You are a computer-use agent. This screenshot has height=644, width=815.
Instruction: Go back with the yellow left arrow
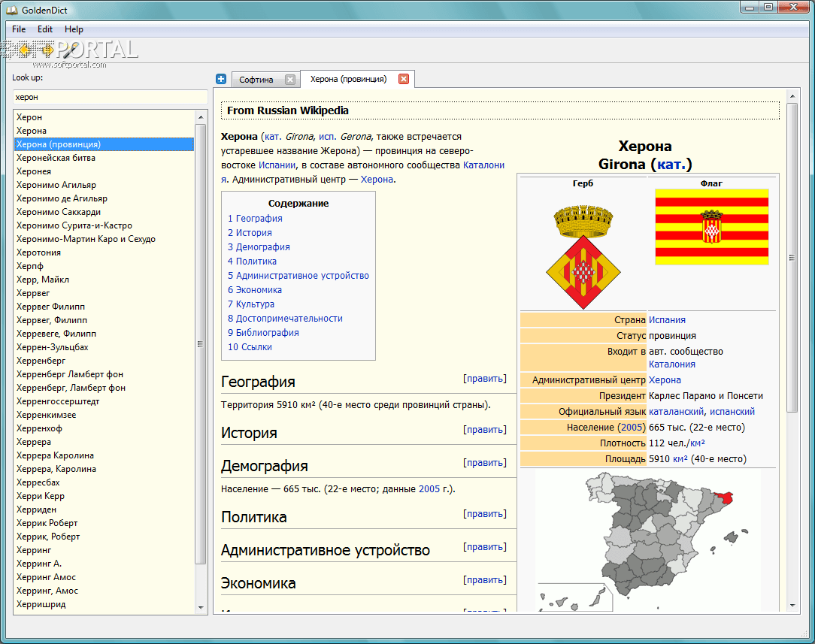pos(24,50)
